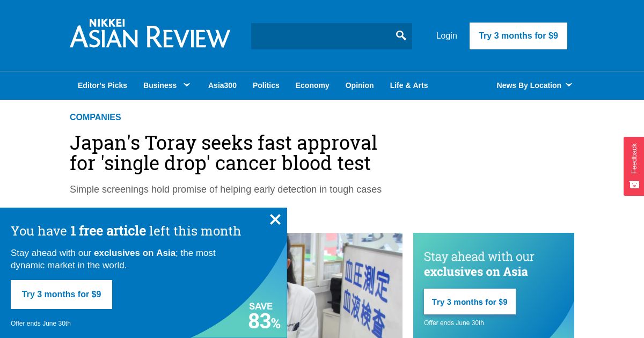Open the Business menu item
The width and height of the screenshot is (644, 338).
(x=160, y=85)
